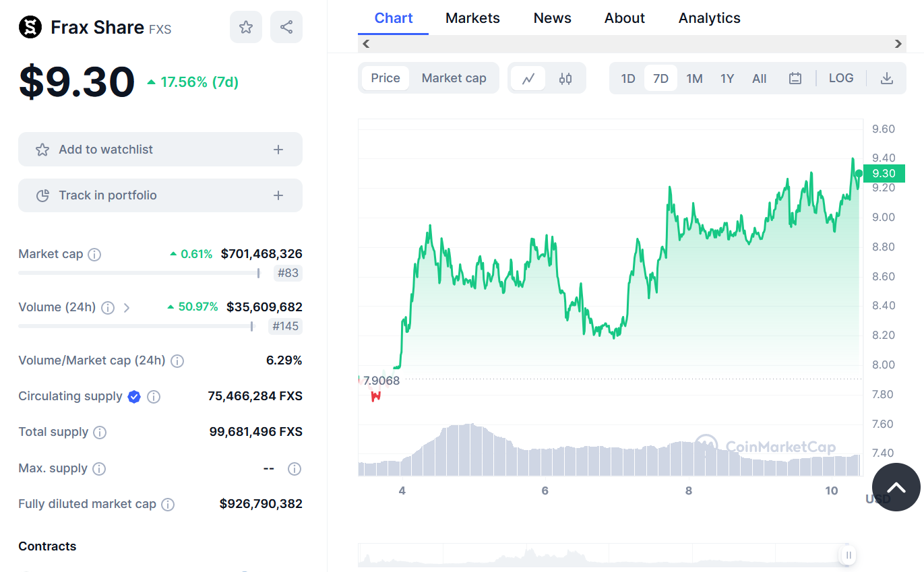This screenshot has width=924, height=572.
Task: Click the back to top arrow button
Action: point(896,487)
